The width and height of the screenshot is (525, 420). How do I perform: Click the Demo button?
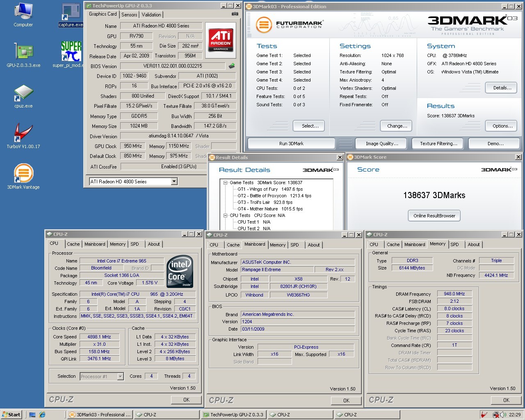(x=495, y=144)
